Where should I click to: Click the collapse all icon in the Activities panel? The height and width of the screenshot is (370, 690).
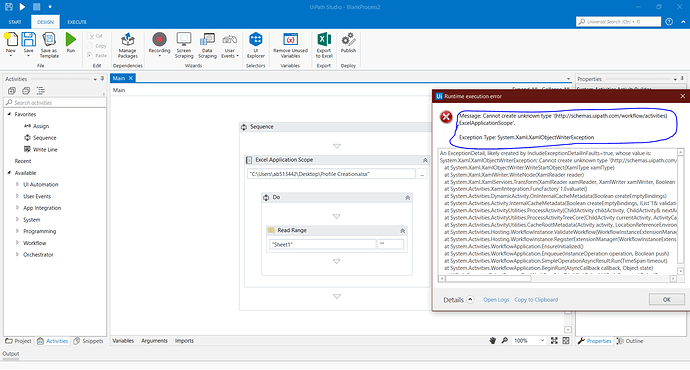26,91
